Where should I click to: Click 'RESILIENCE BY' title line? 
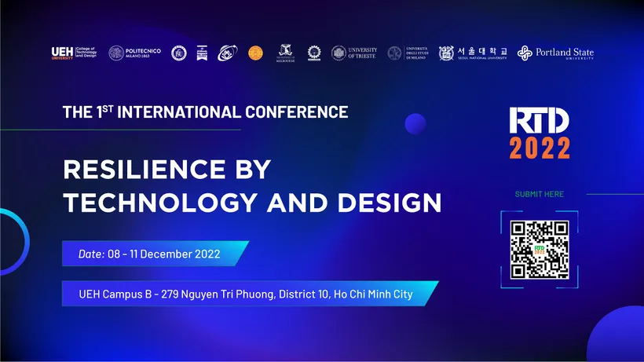coord(166,169)
